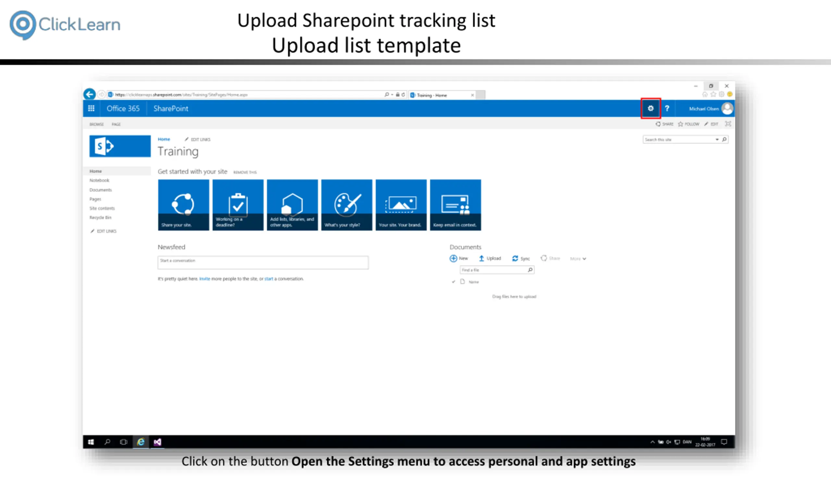Click Michael Olsen's profile picture

click(727, 108)
